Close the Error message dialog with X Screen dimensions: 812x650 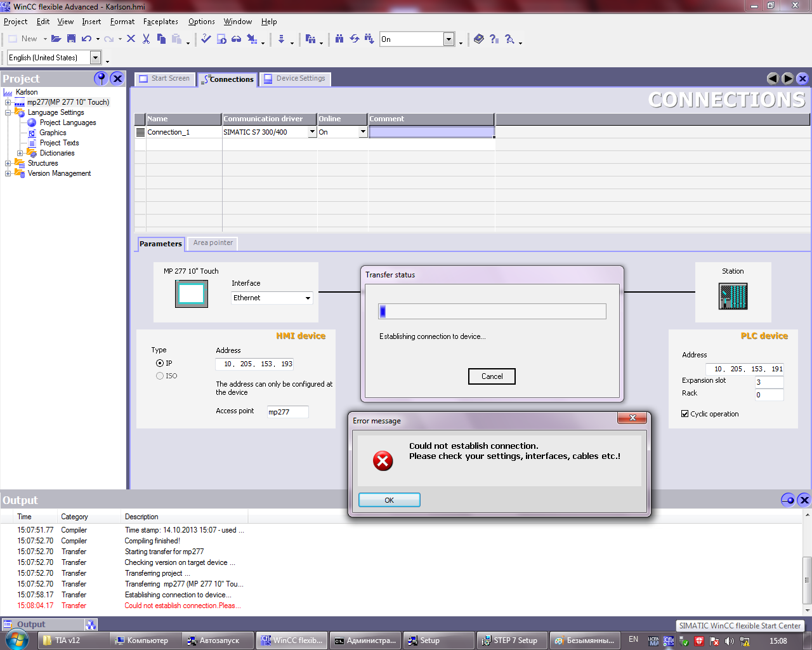pyautogui.click(x=632, y=418)
